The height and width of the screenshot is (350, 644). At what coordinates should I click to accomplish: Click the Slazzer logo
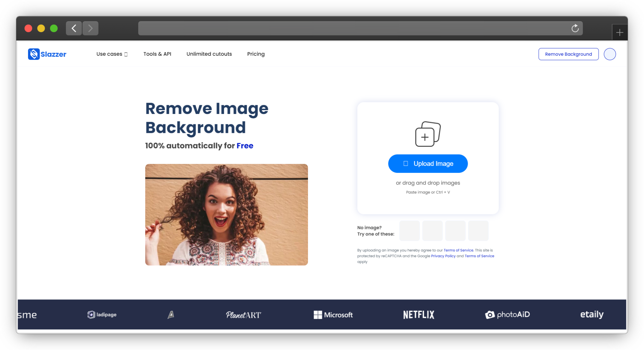47,54
